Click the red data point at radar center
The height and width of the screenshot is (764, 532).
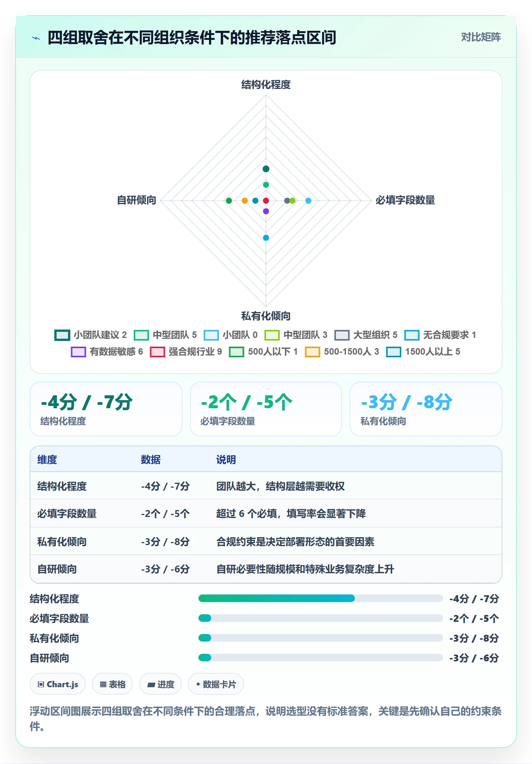[x=266, y=201]
